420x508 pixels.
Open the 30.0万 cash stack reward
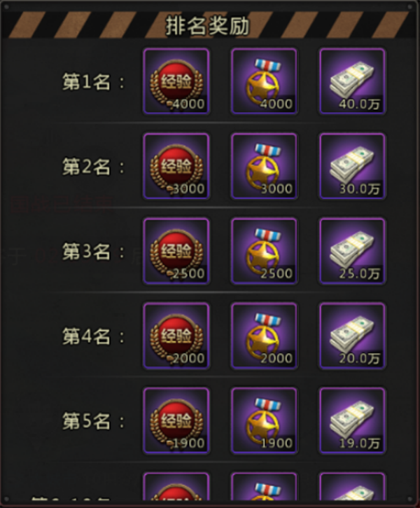[352, 166]
